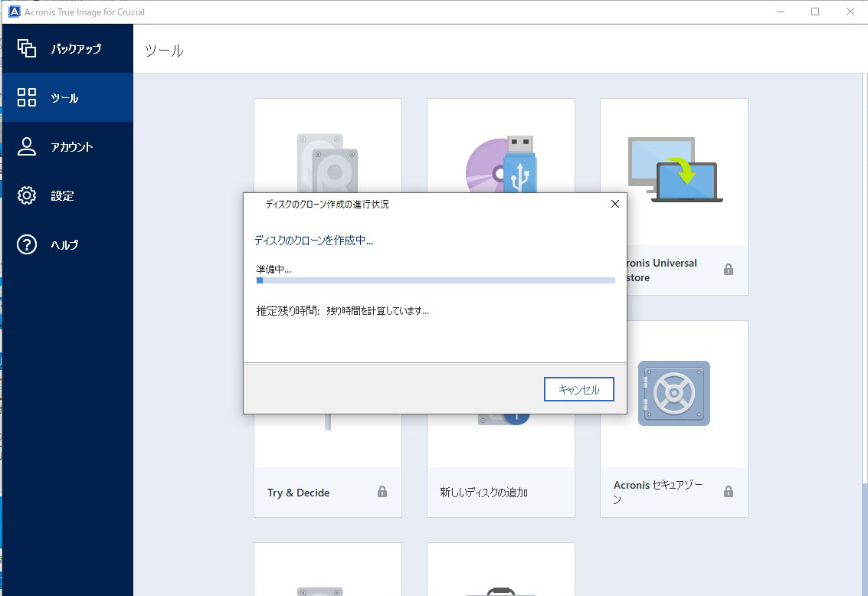
Task: Click the Try & Decide lock icon
Action: point(382,491)
